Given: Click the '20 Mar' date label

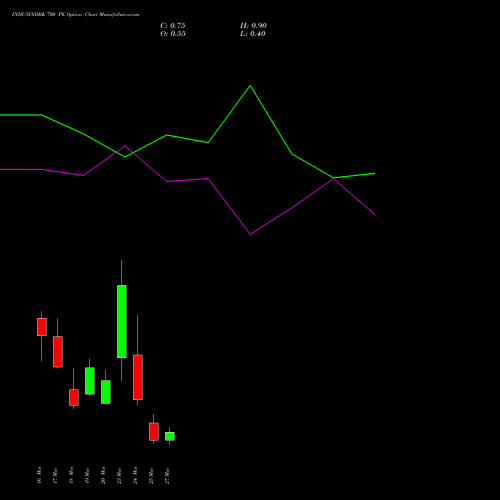Looking at the screenshot, I should pos(103,475).
